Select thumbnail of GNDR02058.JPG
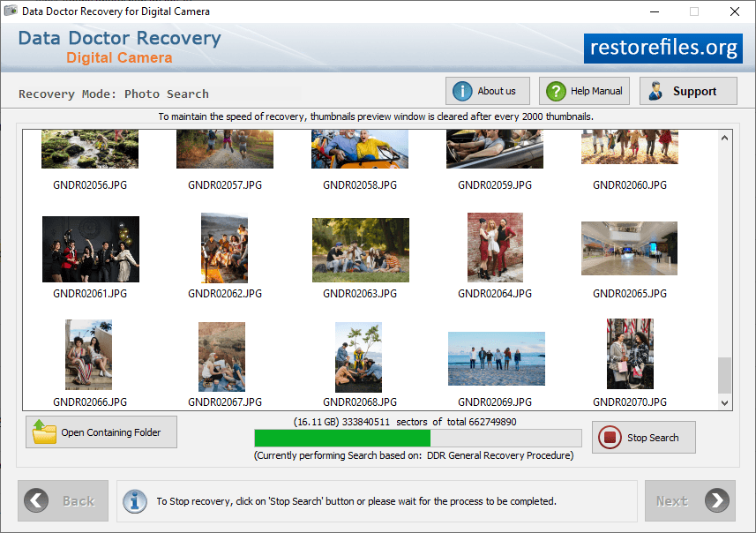 click(360, 149)
